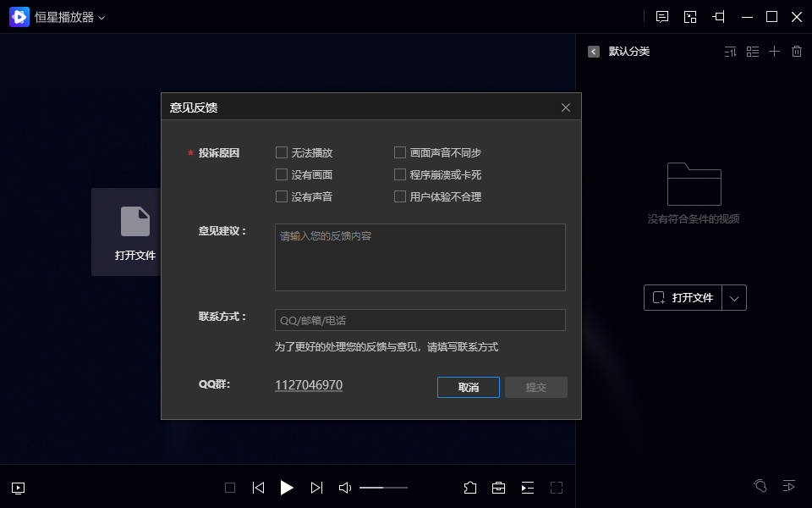Open the toolbox icon in bottom bar
Screen dimensions: 812x508
499,488
